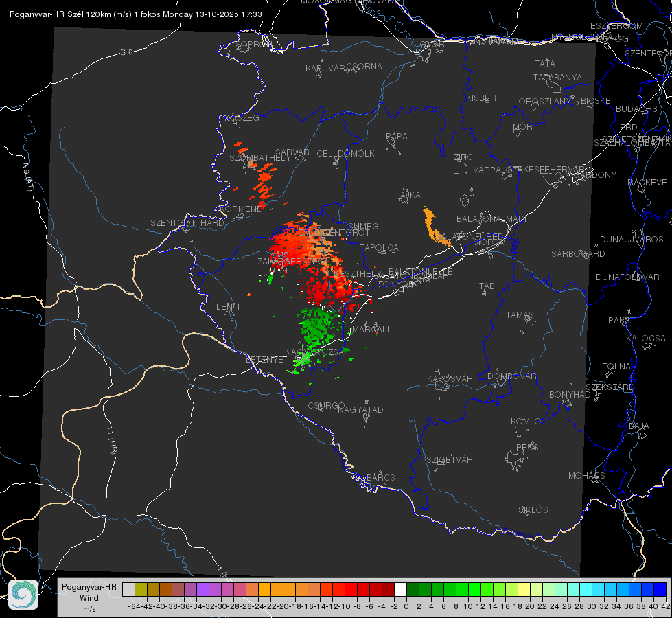672x618 pixels.
Task: Click the TOLNA town label
Action: [616, 367]
